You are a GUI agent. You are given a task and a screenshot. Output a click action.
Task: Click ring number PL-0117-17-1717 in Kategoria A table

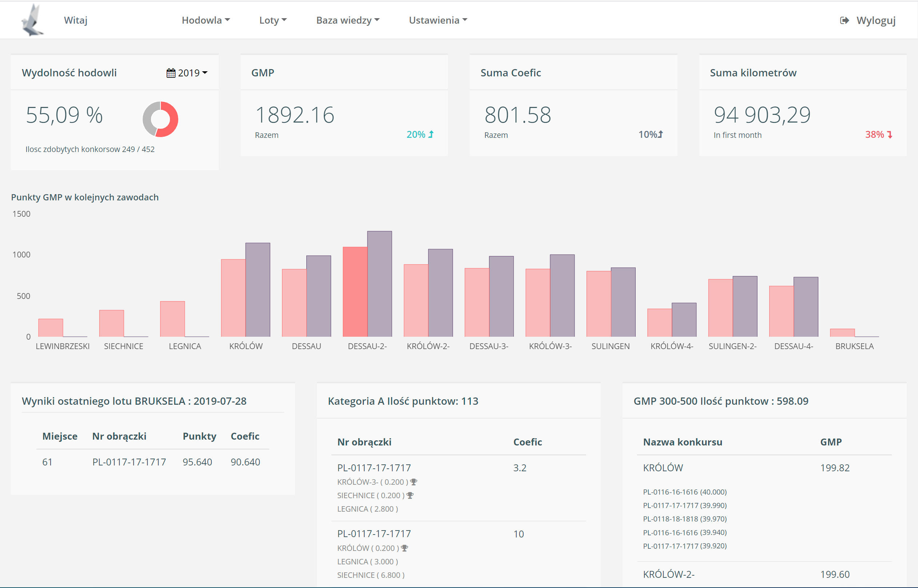[x=374, y=467]
